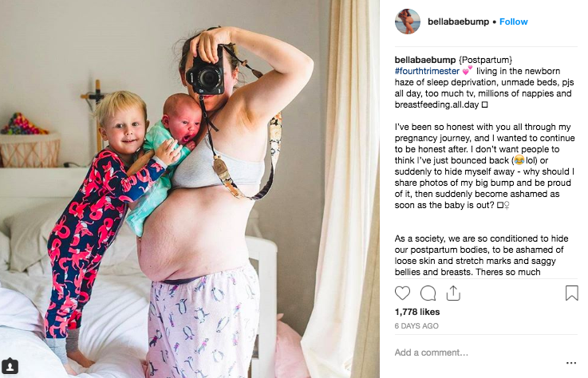Screen dimensions: 588x378
Task: Open the #fourthtrimester hashtag
Action: [x=427, y=71]
